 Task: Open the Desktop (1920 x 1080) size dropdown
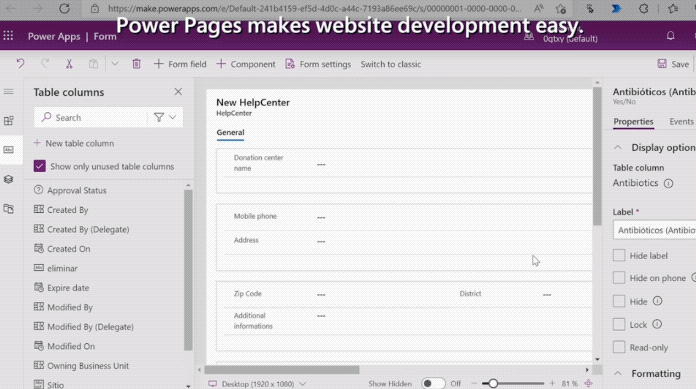(x=257, y=384)
